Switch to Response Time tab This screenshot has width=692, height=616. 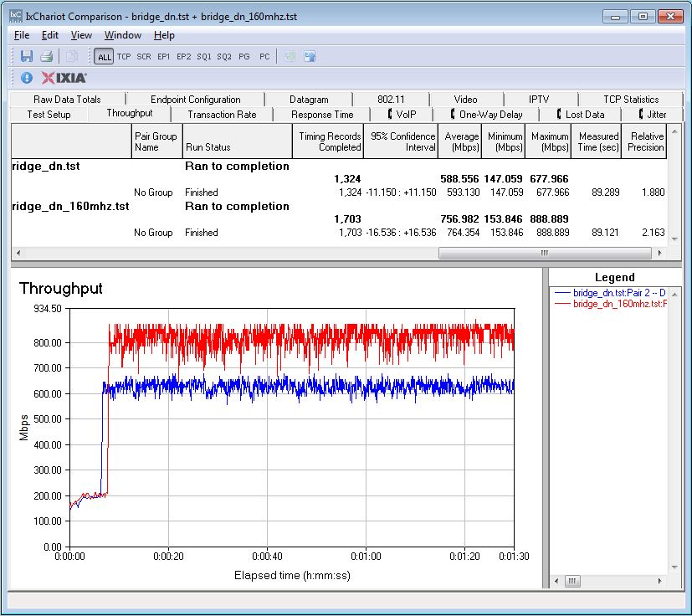click(x=322, y=115)
